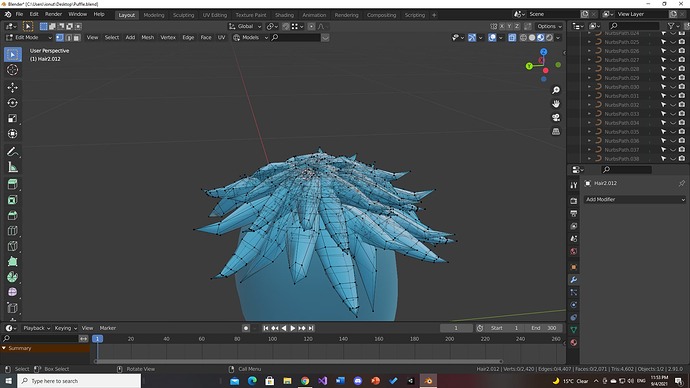Viewport: 690px width, 388px height.
Task: Open the Add Modifier dropdown
Action: pos(635,199)
